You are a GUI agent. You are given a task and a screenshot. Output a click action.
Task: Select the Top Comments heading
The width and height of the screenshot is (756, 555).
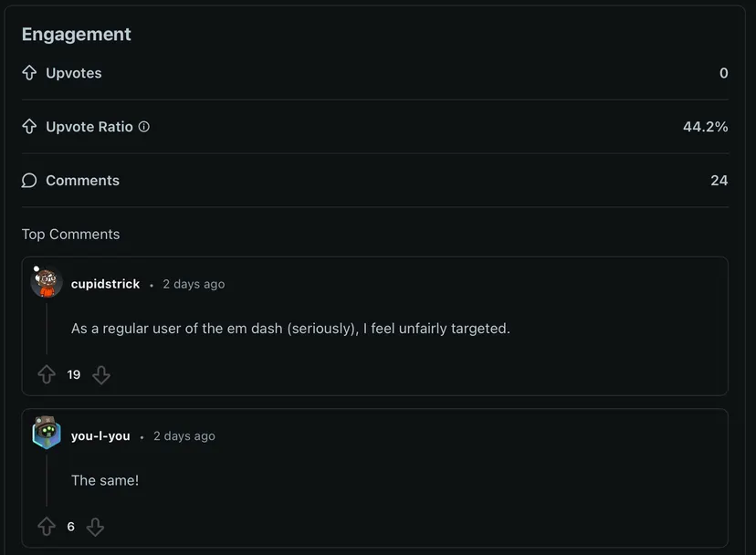coord(70,235)
